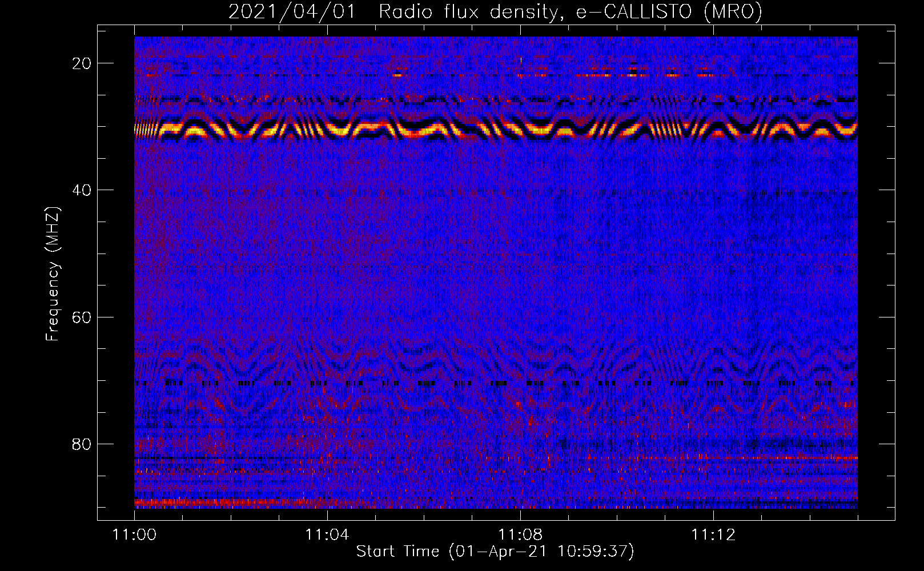Click the 20 MHz frequency tick label
This screenshot has height=571, width=924.
pos(82,63)
